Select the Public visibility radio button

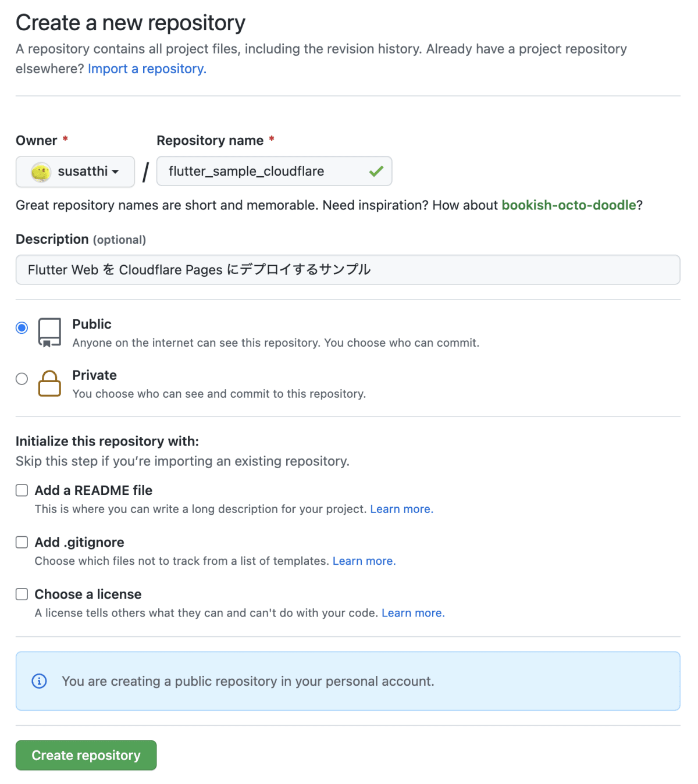click(22, 327)
